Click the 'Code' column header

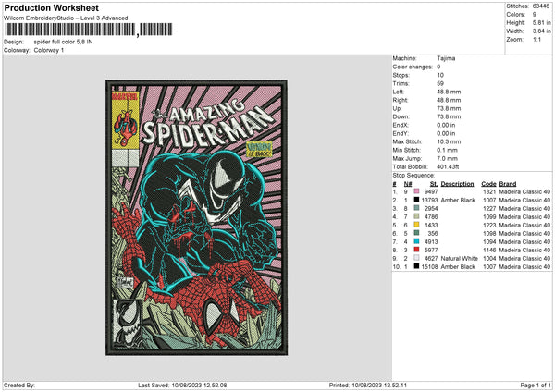[488, 184]
